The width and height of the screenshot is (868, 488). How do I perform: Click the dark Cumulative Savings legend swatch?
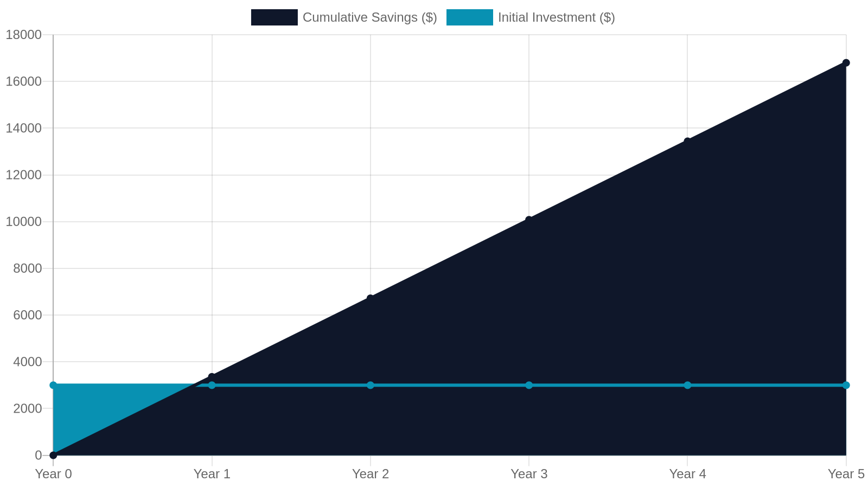tap(275, 17)
